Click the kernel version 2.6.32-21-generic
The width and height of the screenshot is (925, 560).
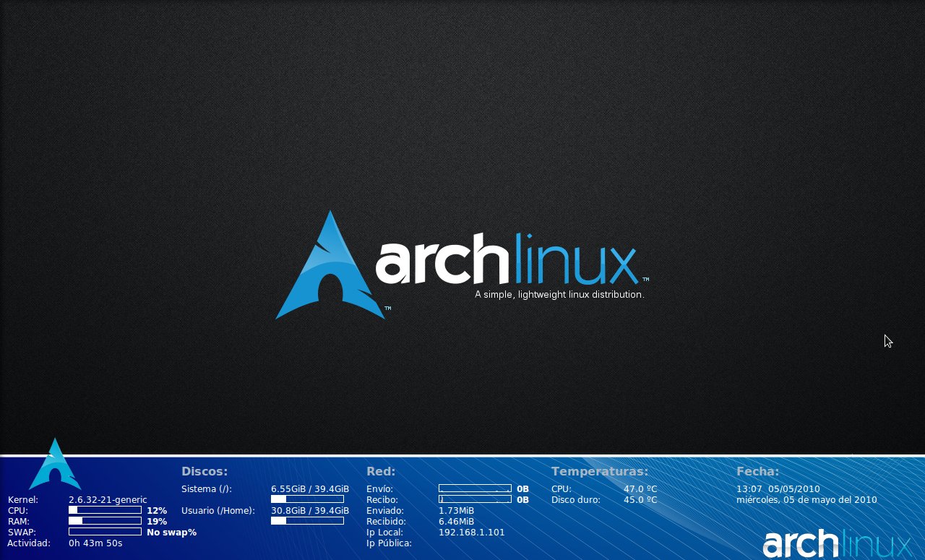click(108, 499)
